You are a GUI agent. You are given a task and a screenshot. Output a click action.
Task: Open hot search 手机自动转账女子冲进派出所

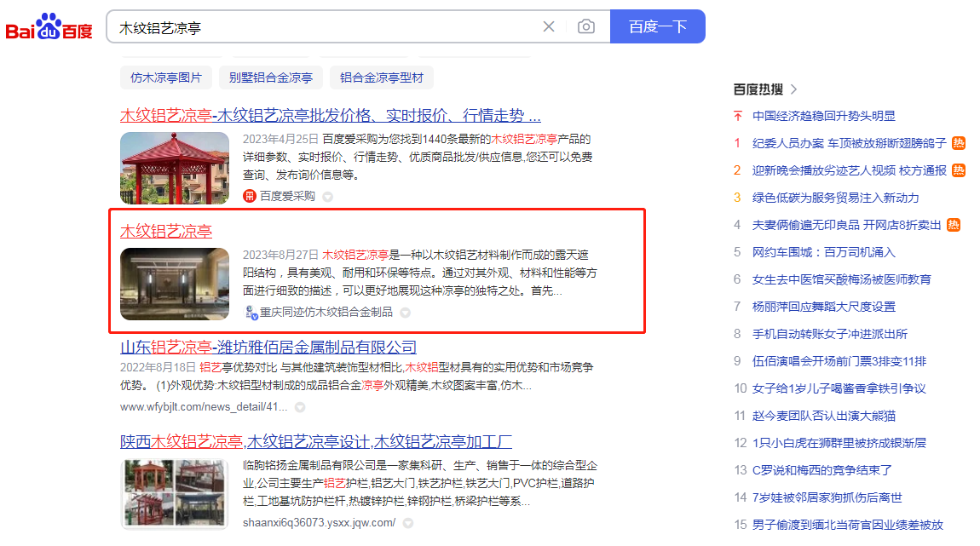pos(830,334)
